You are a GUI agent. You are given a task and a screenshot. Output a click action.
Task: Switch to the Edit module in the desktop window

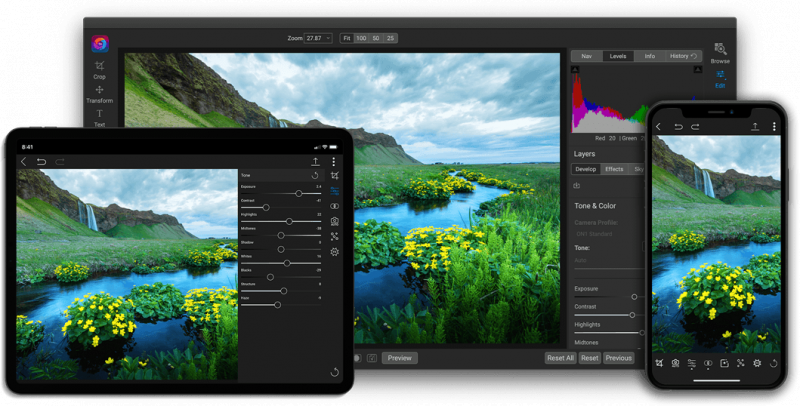[720, 79]
